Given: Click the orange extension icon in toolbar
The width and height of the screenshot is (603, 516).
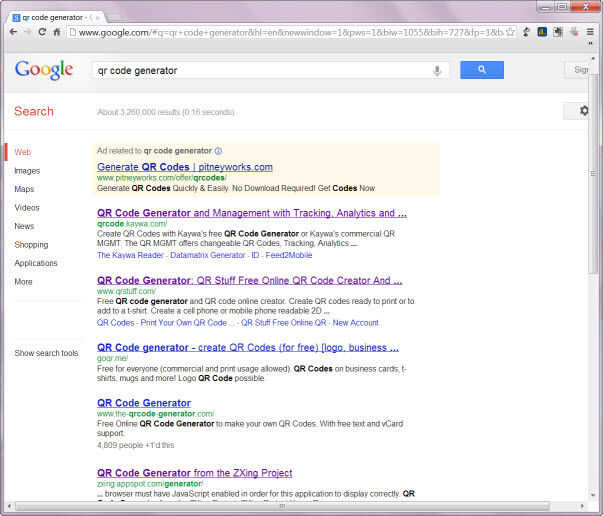Looking at the screenshot, I should 542,32.
